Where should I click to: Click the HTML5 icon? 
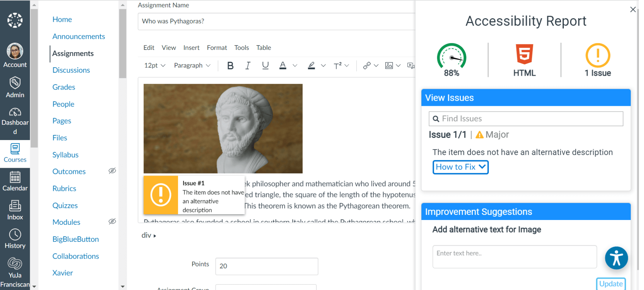coord(524,54)
